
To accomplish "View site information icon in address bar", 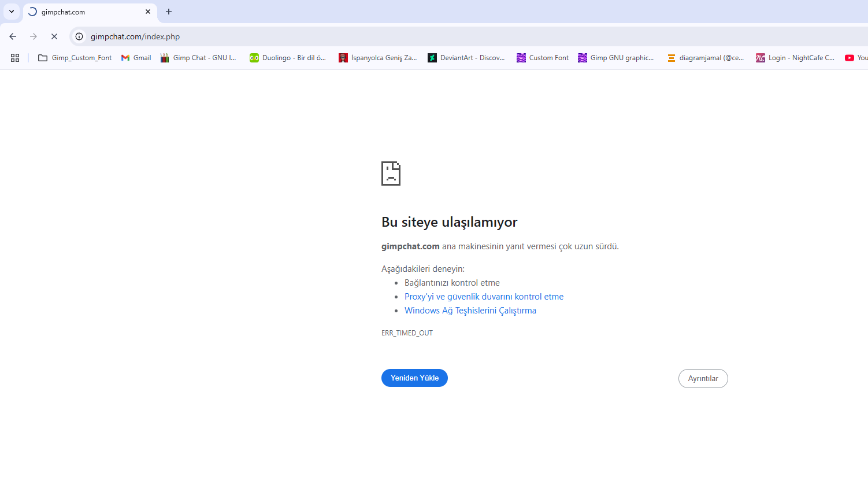I will (x=80, y=36).
